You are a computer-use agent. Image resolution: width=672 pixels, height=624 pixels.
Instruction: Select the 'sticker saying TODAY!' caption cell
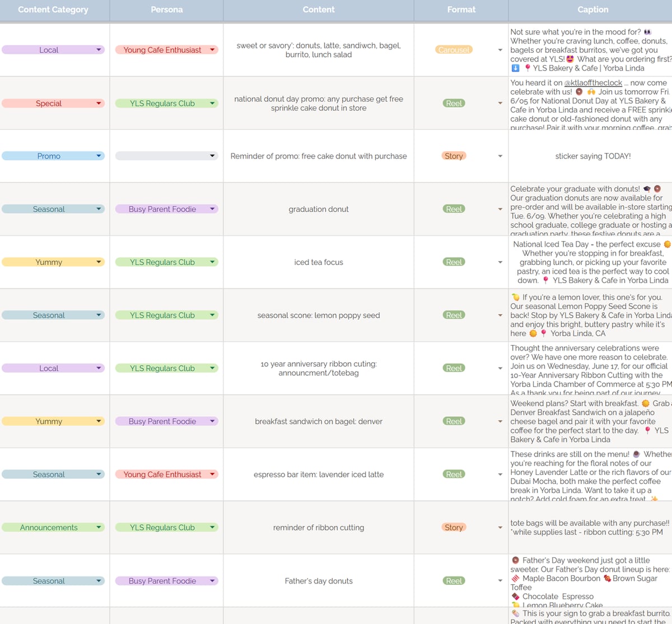click(x=591, y=156)
